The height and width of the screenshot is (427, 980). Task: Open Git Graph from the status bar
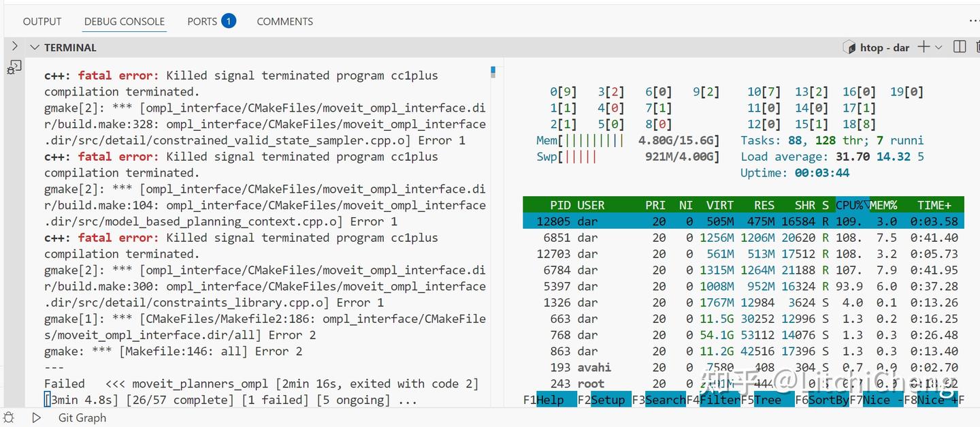[82, 417]
